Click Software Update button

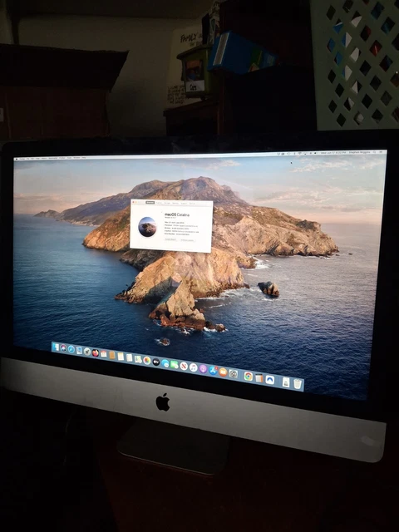(x=187, y=240)
